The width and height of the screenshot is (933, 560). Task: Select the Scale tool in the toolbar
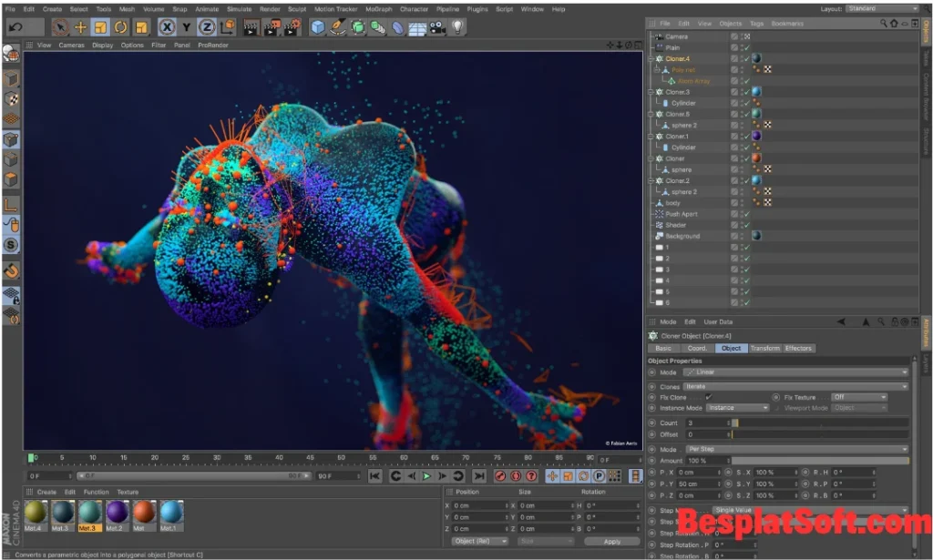pos(102,26)
